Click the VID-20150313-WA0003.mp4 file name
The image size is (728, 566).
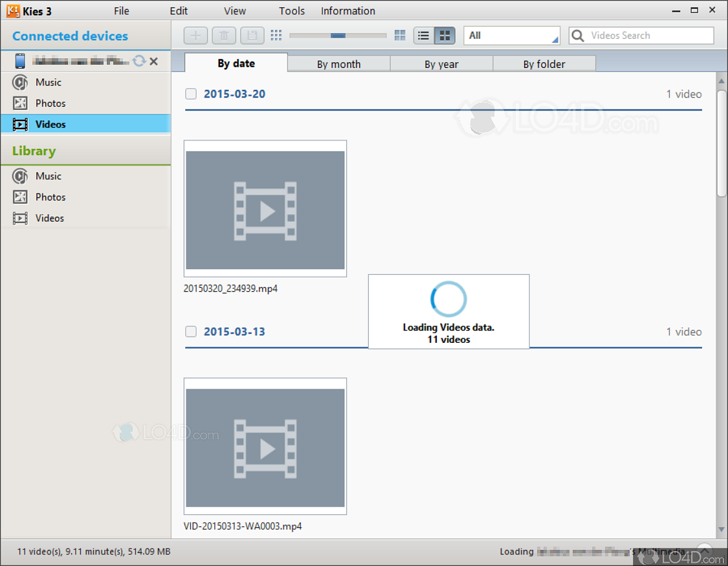(243, 526)
